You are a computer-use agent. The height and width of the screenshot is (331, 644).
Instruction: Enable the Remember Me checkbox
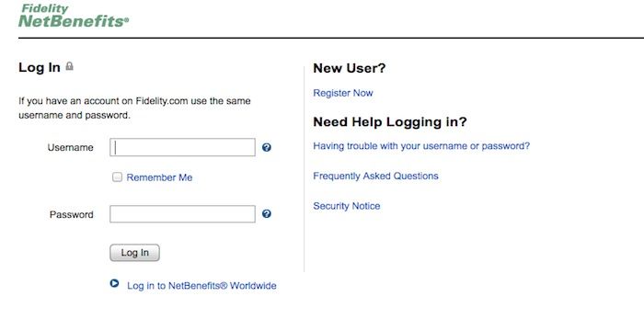(118, 177)
